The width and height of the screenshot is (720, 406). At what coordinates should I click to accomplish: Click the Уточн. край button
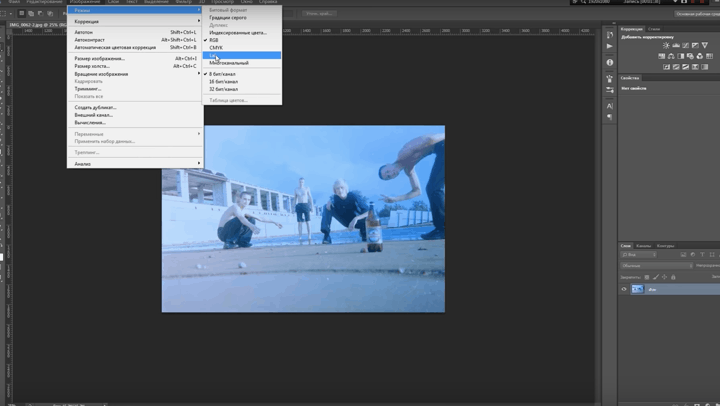pos(319,13)
